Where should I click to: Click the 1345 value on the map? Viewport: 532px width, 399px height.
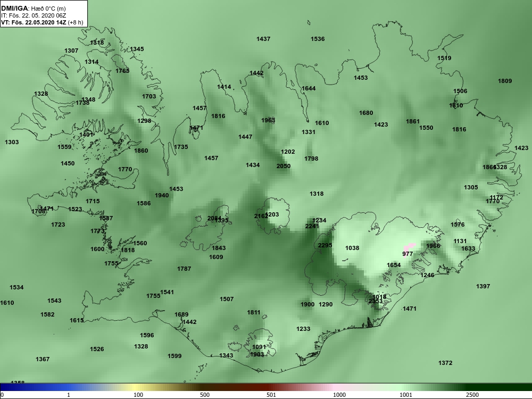pyautogui.click(x=137, y=49)
